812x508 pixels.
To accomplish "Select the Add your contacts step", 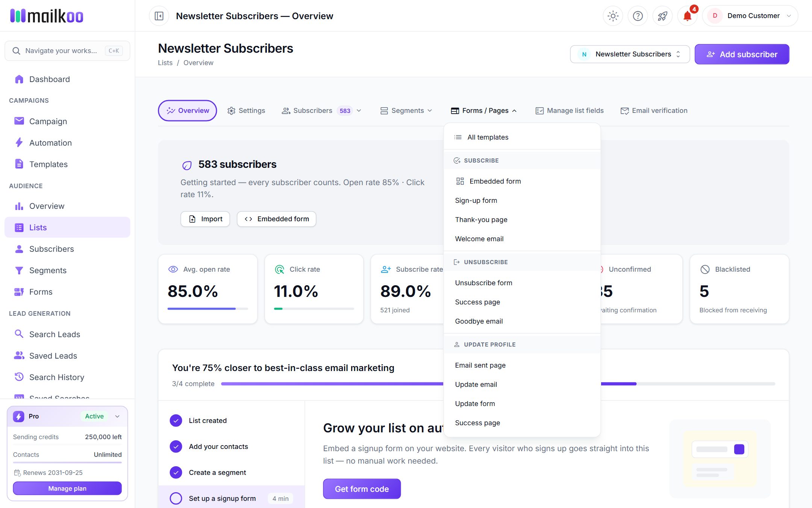I will click(232, 446).
